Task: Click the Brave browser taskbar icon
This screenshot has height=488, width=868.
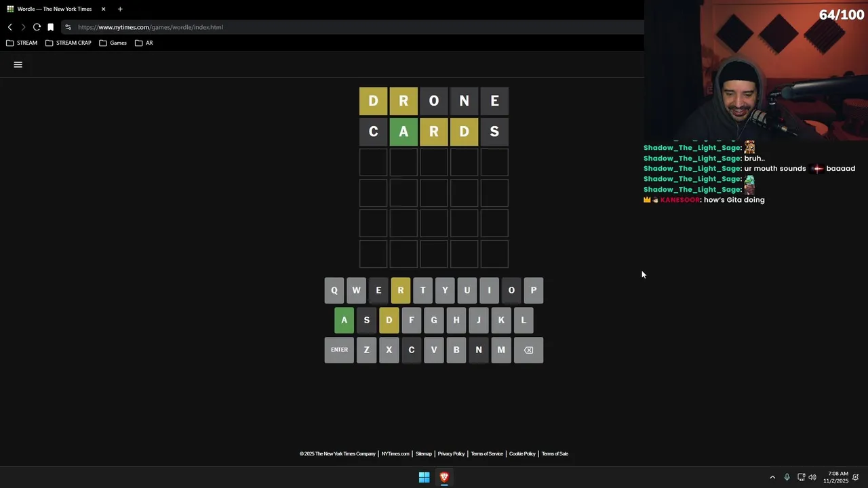Action: pos(444,477)
